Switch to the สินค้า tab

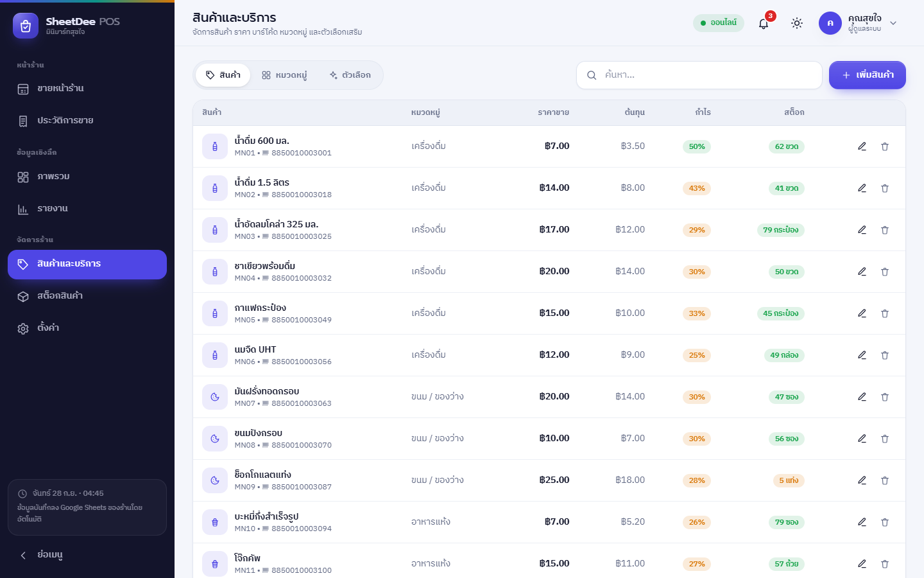(x=223, y=75)
